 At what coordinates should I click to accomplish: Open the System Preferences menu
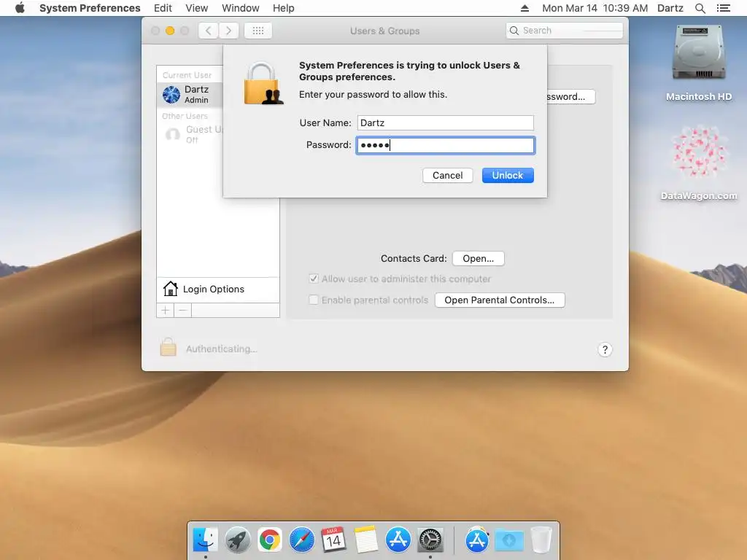tap(90, 8)
